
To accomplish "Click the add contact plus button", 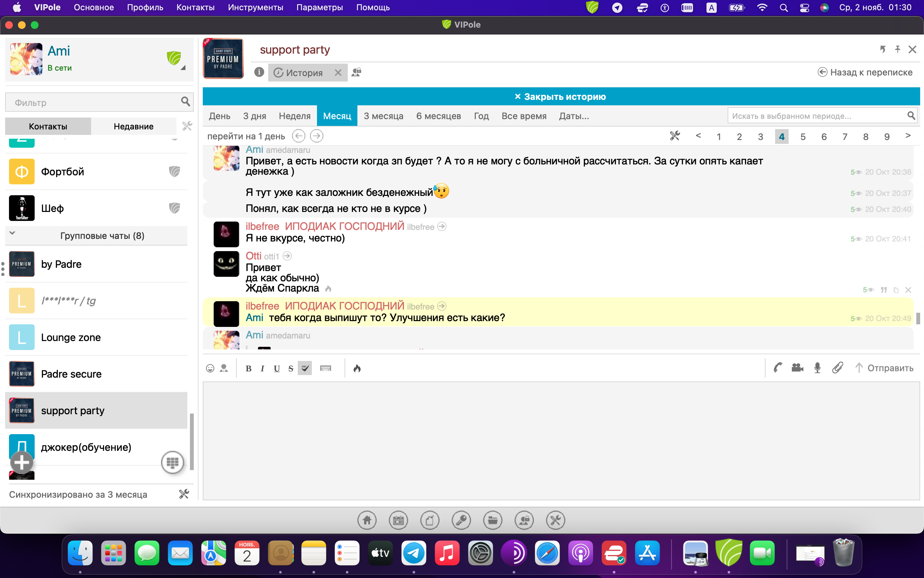I will point(21,462).
